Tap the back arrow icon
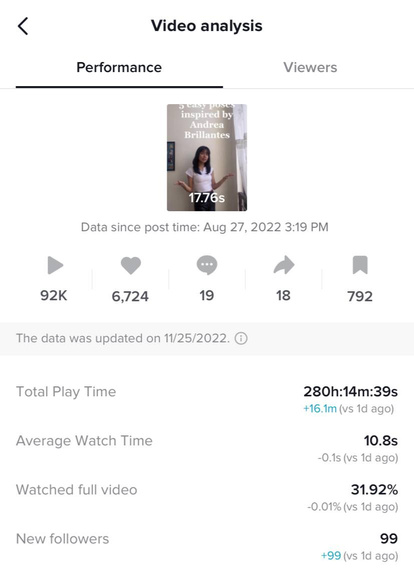414x583 pixels. click(23, 26)
